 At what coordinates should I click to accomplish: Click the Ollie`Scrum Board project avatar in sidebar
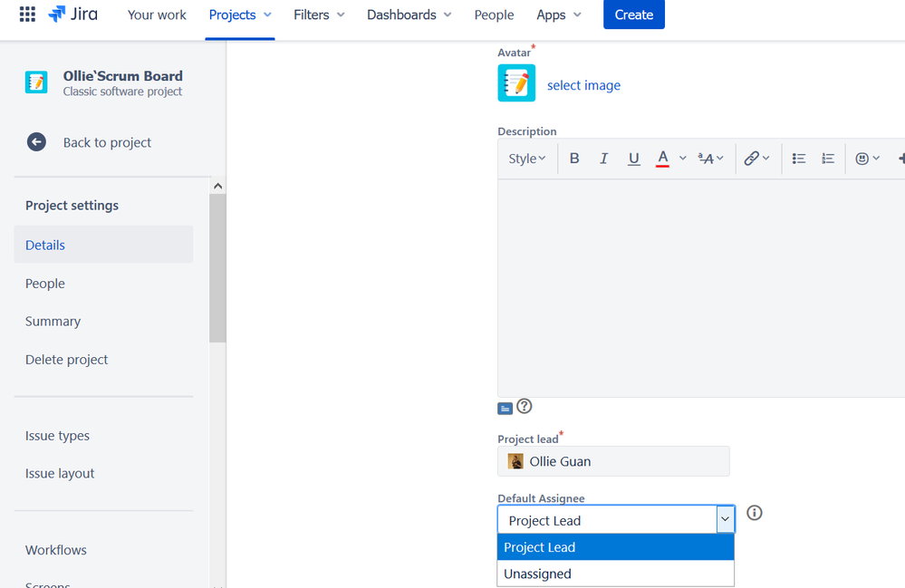[x=36, y=82]
